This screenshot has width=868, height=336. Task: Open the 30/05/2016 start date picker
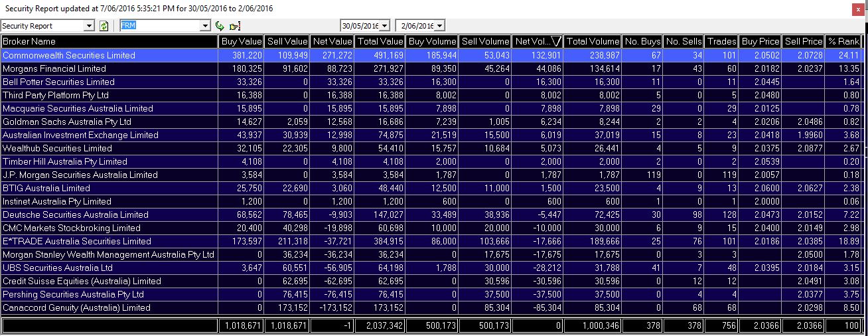(x=384, y=26)
